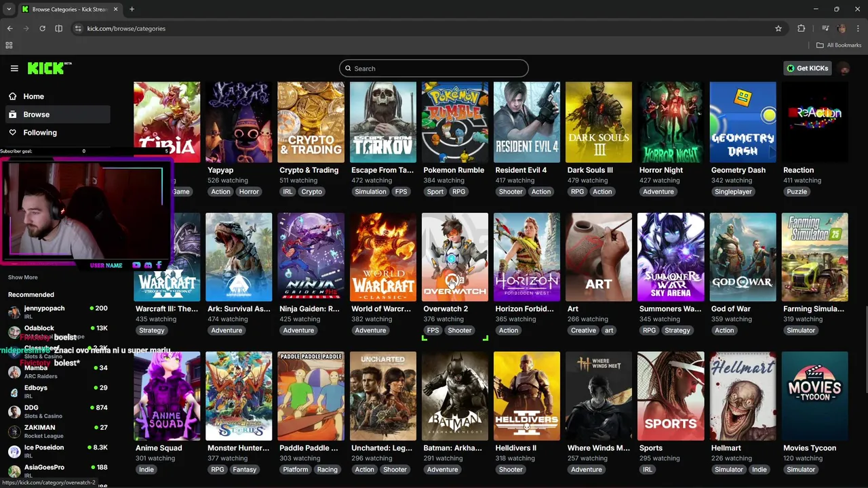Click FPS tag under Overwatch 2
This screenshot has width=868, height=488.
(x=433, y=331)
